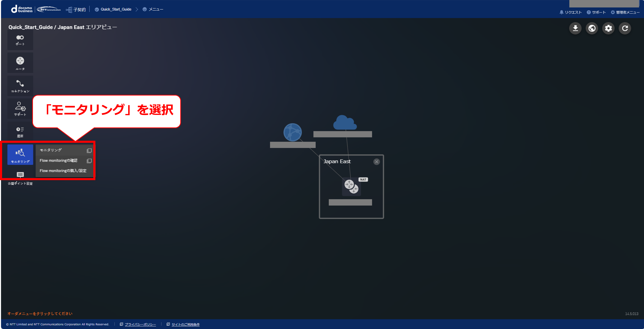Image resolution: width=644 pixels, height=329 pixels.
Task: Click the Japan East area title
Action: 337,162
